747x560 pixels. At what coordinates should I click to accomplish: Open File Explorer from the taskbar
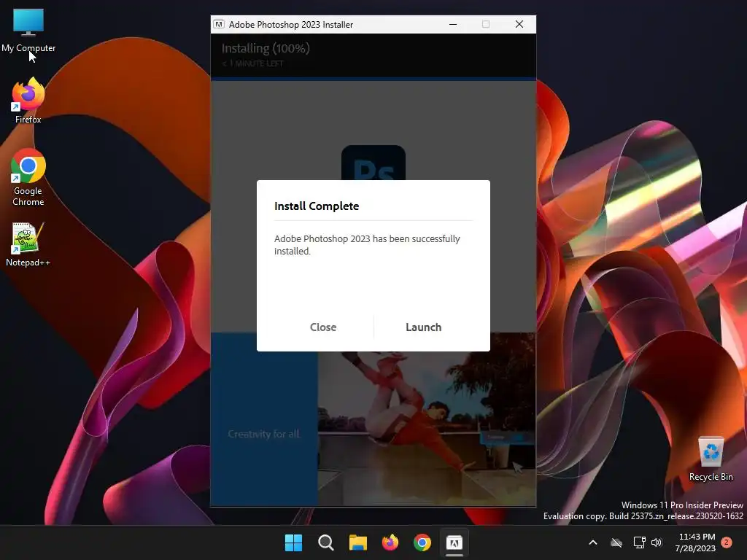(357, 542)
